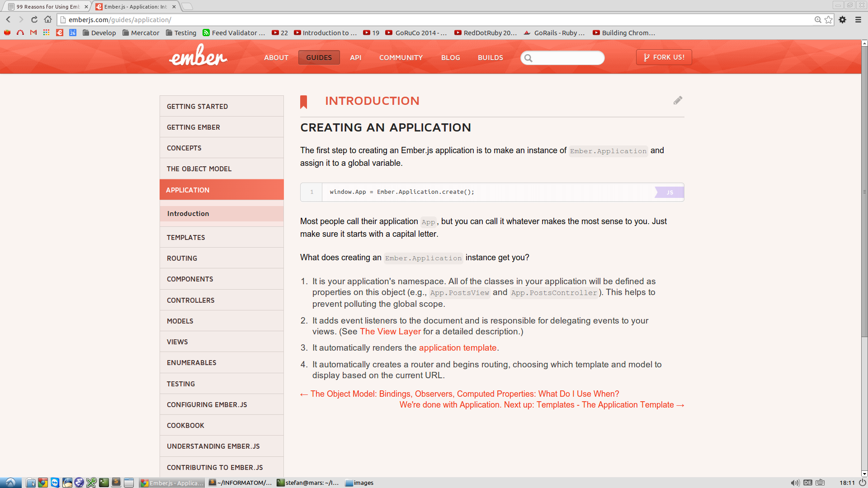Expand Templates section in sidebar

pos(222,237)
